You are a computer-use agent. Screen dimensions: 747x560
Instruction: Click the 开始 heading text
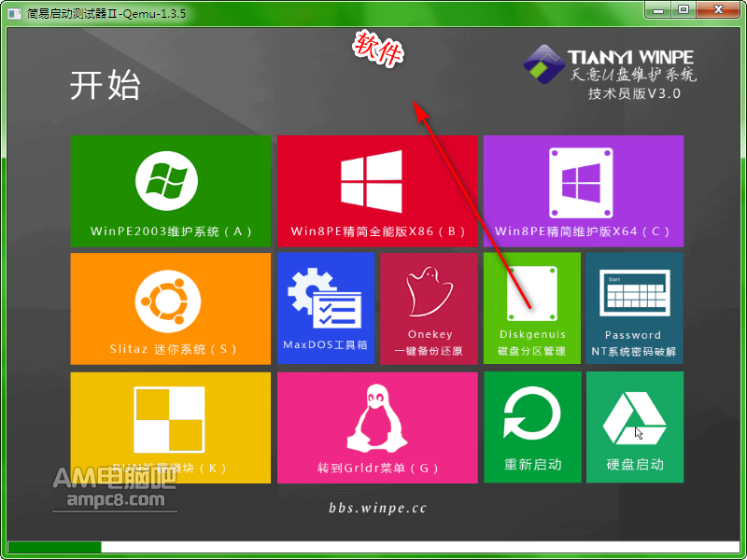[x=105, y=86]
